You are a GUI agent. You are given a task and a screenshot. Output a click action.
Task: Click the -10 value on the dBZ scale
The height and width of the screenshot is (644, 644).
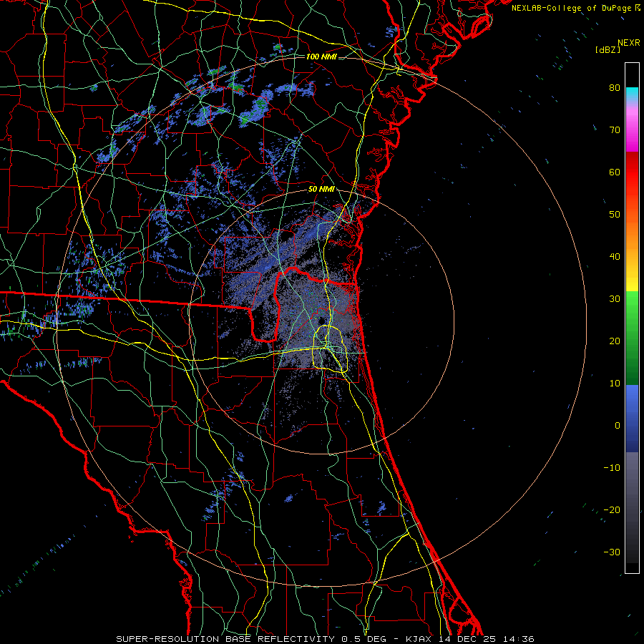[612, 468]
